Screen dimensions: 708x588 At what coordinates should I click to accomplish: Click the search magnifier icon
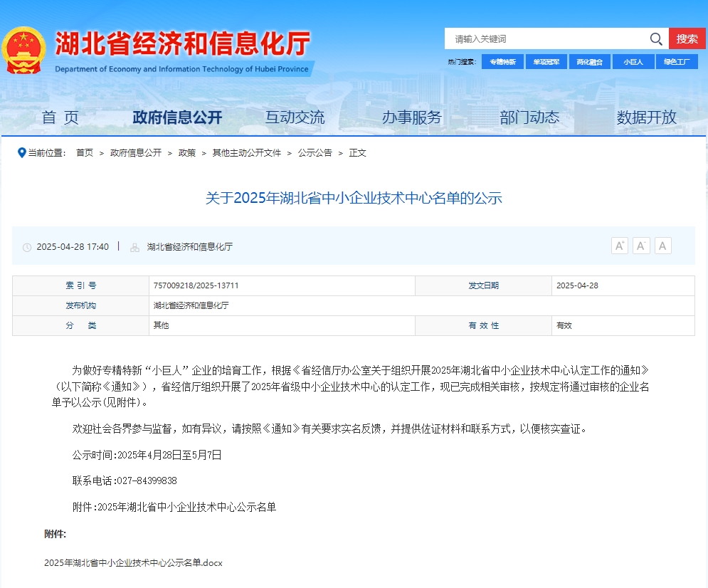[x=655, y=38]
